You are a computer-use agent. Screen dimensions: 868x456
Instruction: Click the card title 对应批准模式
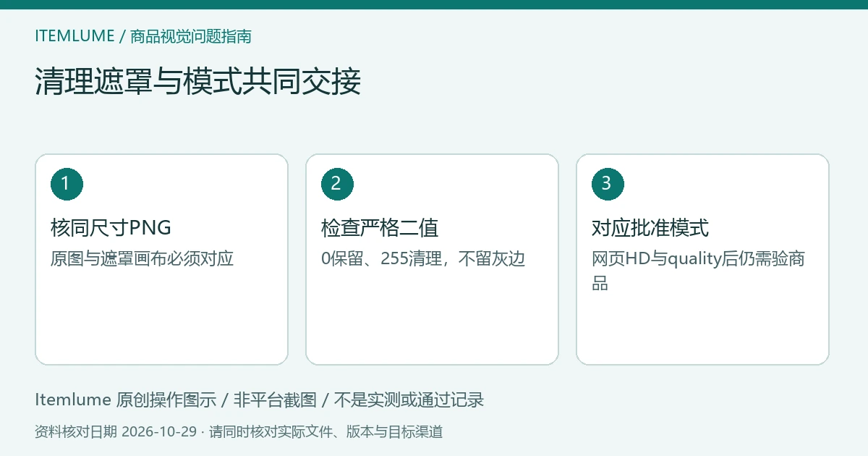coord(650,228)
